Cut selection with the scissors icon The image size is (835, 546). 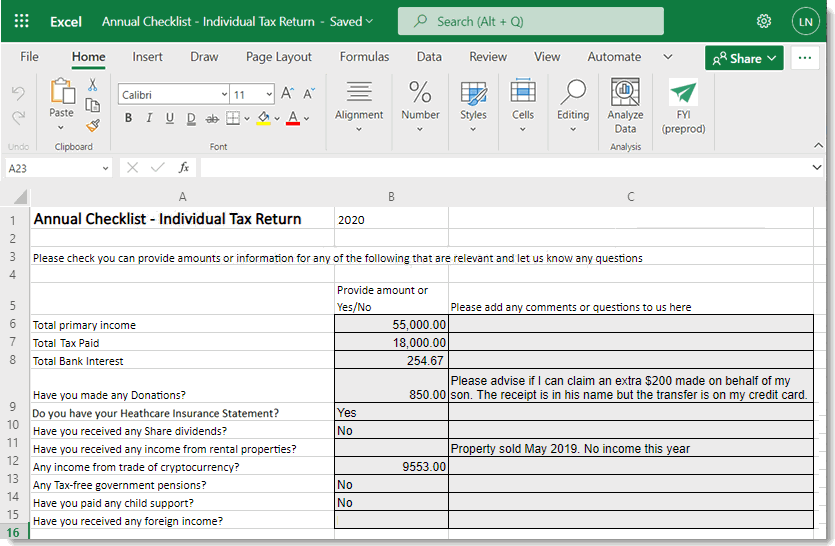tap(93, 85)
